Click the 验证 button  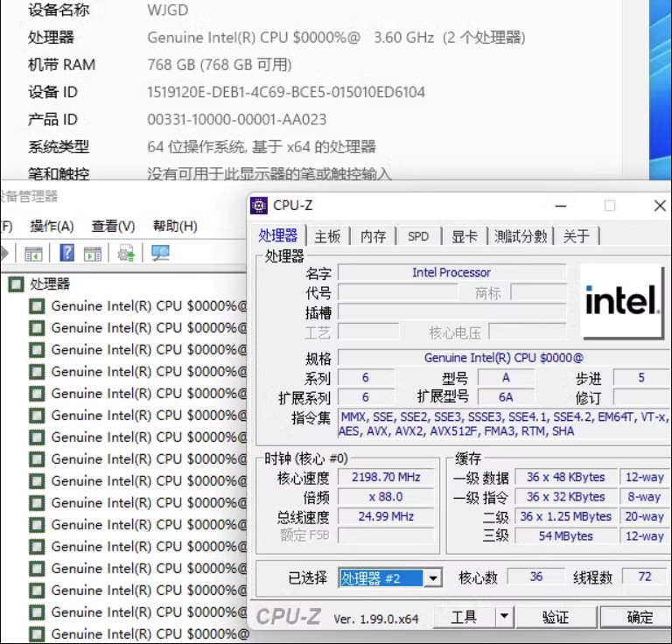coord(556,618)
